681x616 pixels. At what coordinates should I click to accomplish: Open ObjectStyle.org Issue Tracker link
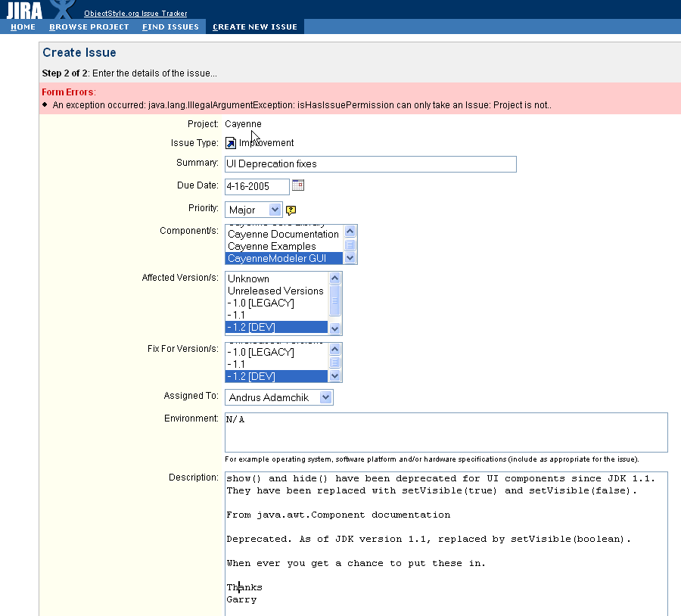tap(135, 14)
